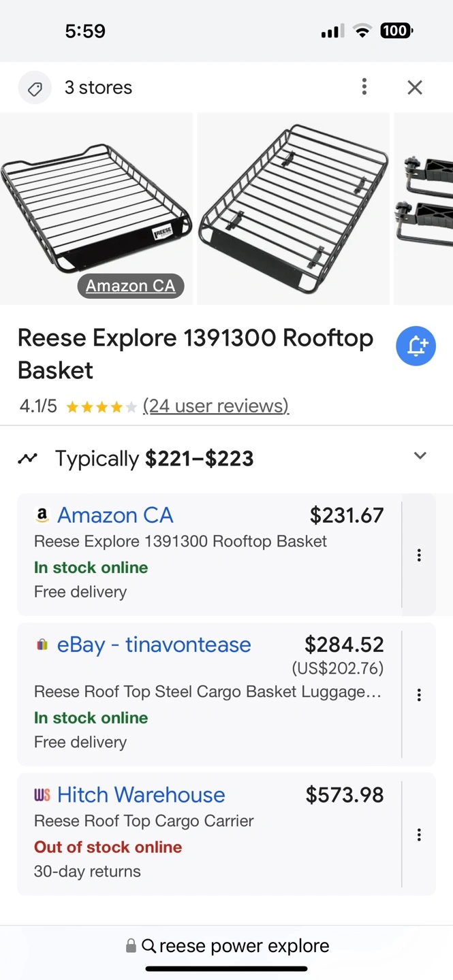The image size is (453, 980).
Task: Open more options for Hitch Warehouse listing
Action: 419,834
